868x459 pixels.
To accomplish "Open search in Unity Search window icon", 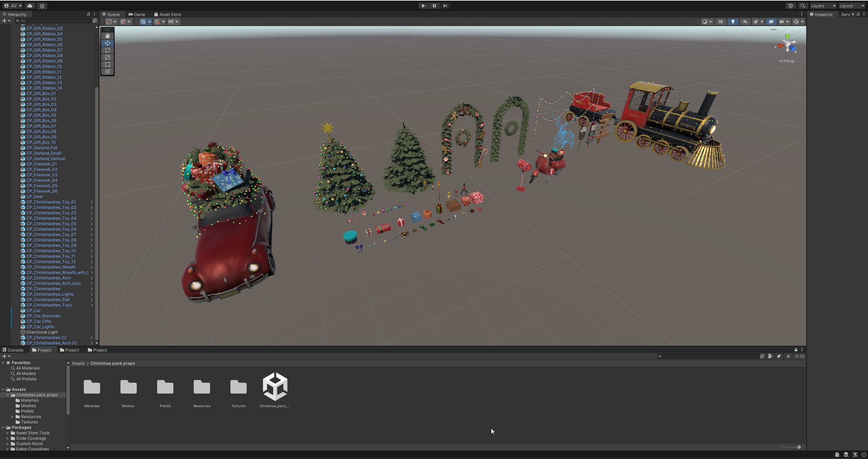I will tap(762, 356).
